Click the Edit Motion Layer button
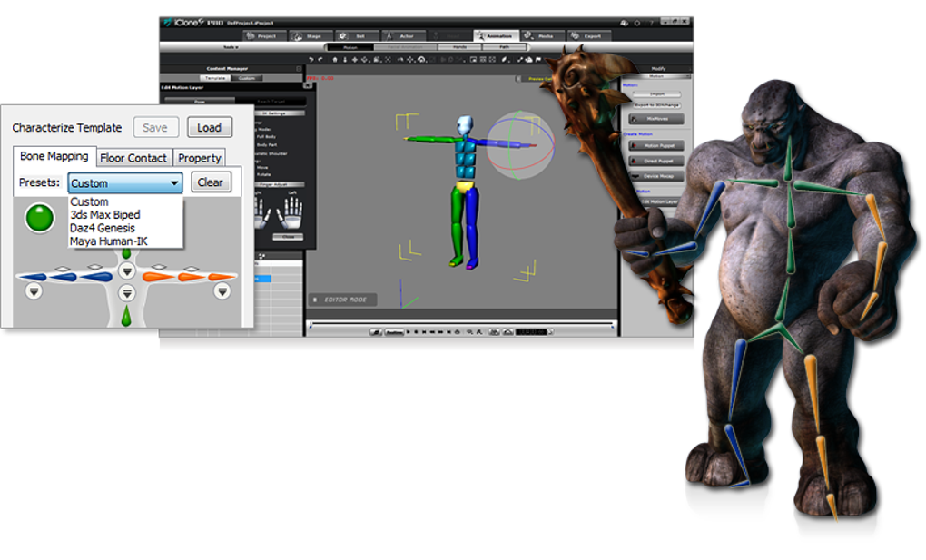The height and width of the screenshot is (560, 926). click(x=658, y=201)
